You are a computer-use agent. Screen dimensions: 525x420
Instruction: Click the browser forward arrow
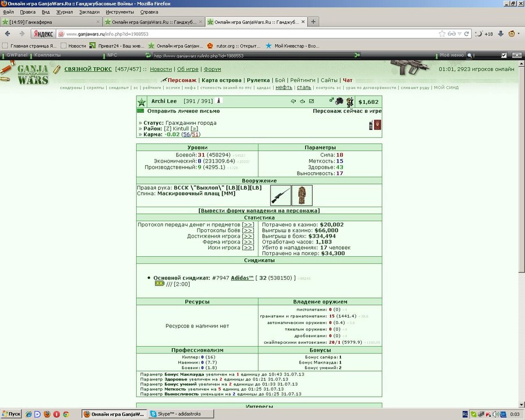tap(22, 33)
